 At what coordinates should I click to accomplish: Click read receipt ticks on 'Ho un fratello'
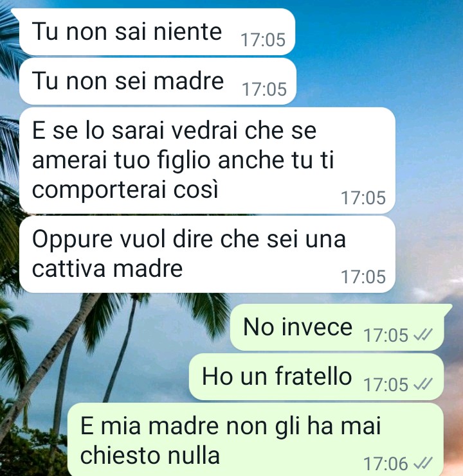click(423, 385)
